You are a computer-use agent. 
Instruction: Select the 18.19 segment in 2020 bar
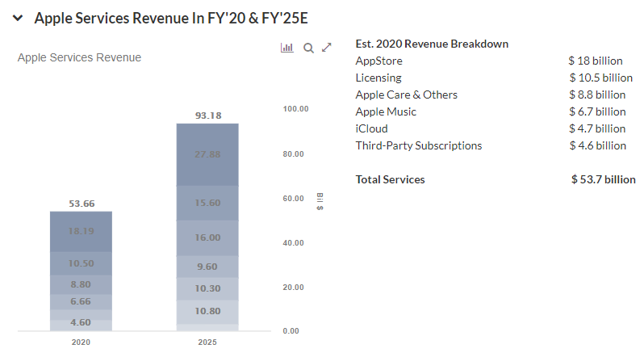[81, 231]
